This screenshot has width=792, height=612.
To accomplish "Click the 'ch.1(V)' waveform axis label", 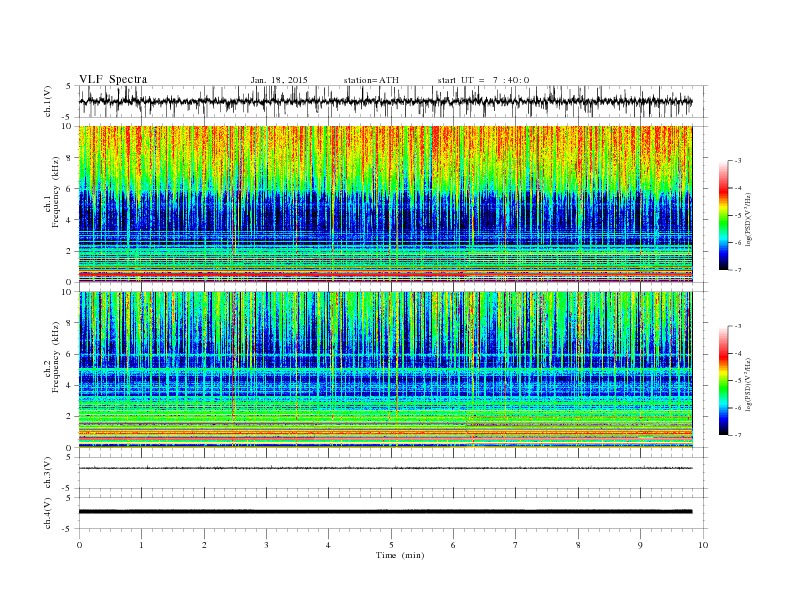I will [x=48, y=101].
